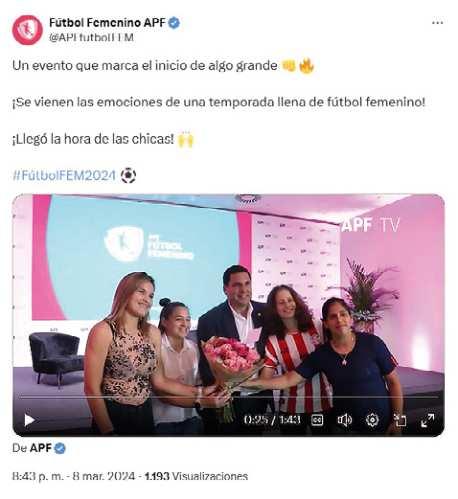Screen dimensions: 458x499
Task: View the 1.193 Visualizaciones count
Action: tap(196, 476)
